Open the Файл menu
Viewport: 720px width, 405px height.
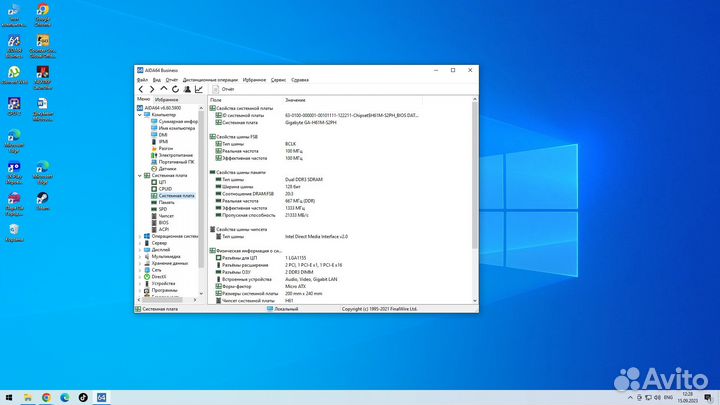(142, 80)
